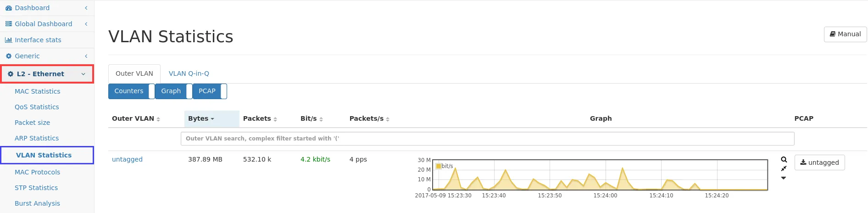Click the Global Dashboard server icon
868x213 pixels.
pos(9,24)
